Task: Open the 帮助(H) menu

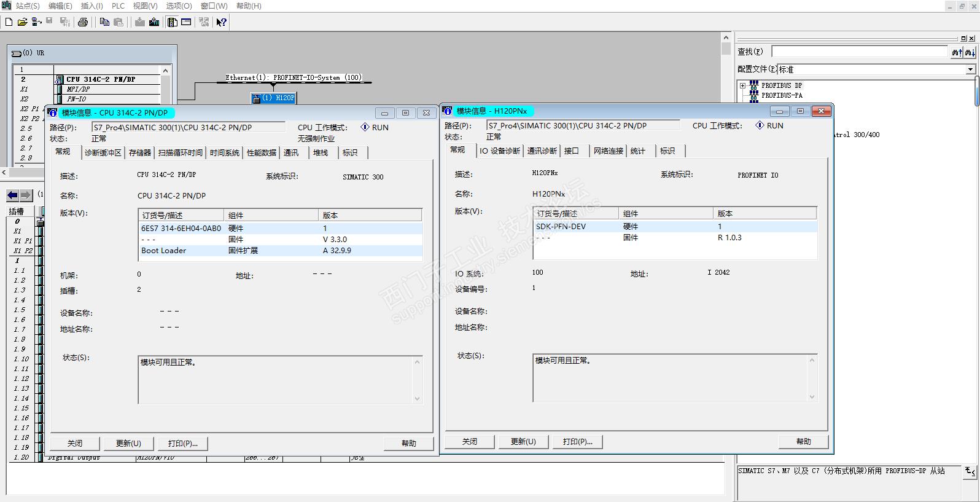Action: tap(249, 6)
